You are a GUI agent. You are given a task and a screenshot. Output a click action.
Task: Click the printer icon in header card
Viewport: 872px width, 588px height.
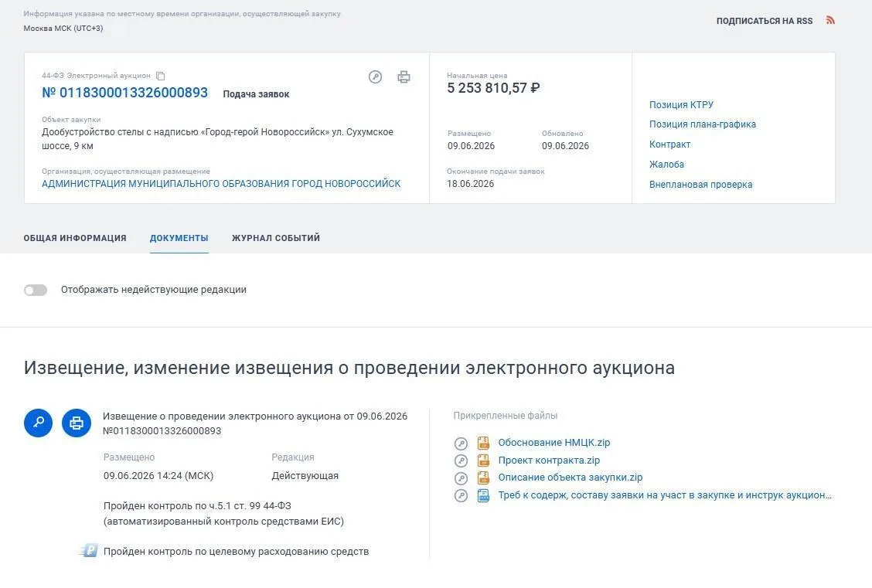pos(404,76)
